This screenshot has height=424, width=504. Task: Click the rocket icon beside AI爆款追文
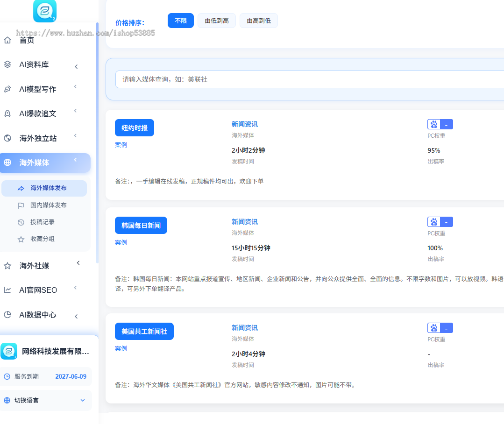click(x=7, y=113)
